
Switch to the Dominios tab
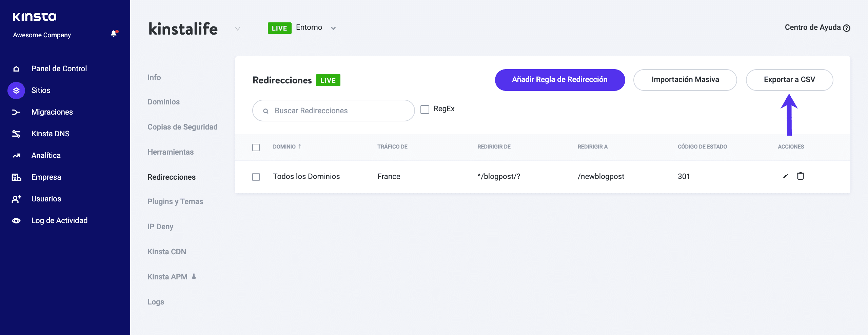pos(163,102)
